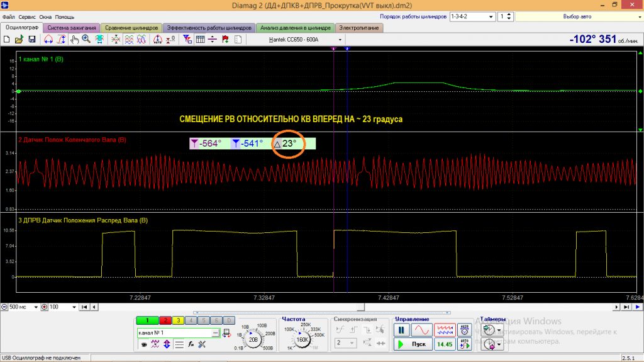This screenshot has width=644, height=362.
Task: Click the horizontal stretch waveform icon
Action: 48,40
